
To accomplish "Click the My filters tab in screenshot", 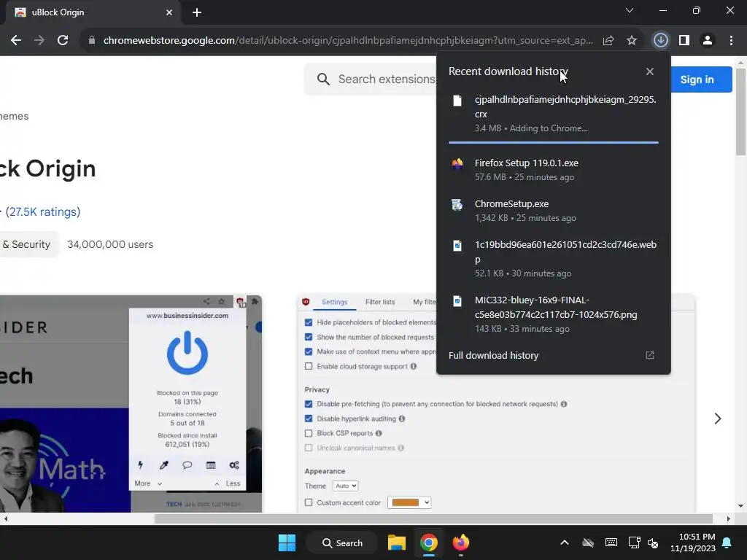I will (424, 302).
